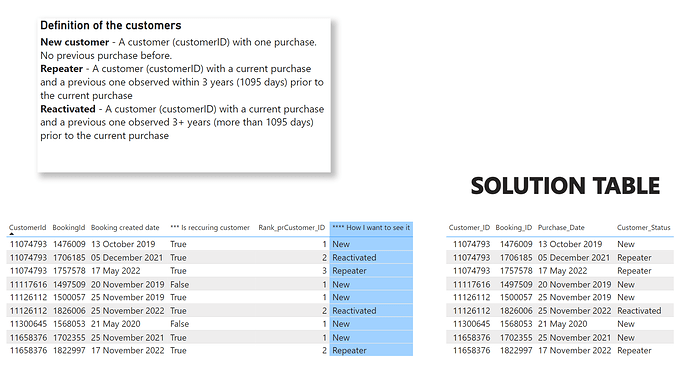Select the Definition of the customers text box
Viewport: 690px width, 377px height.
point(184,95)
